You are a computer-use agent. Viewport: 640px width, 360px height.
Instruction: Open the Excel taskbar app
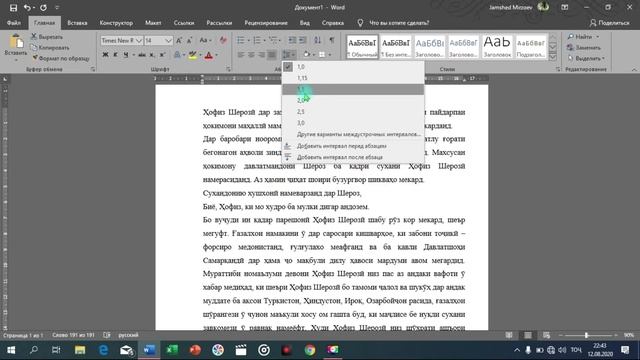pyautogui.click(x=172, y=350)
